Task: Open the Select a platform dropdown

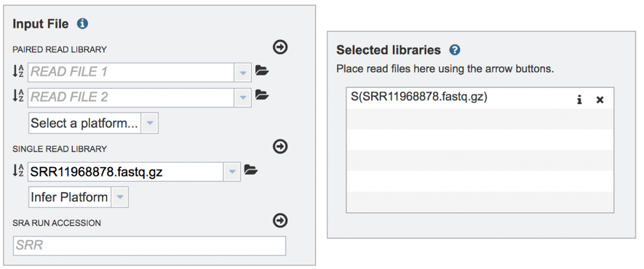Action: 93,123
